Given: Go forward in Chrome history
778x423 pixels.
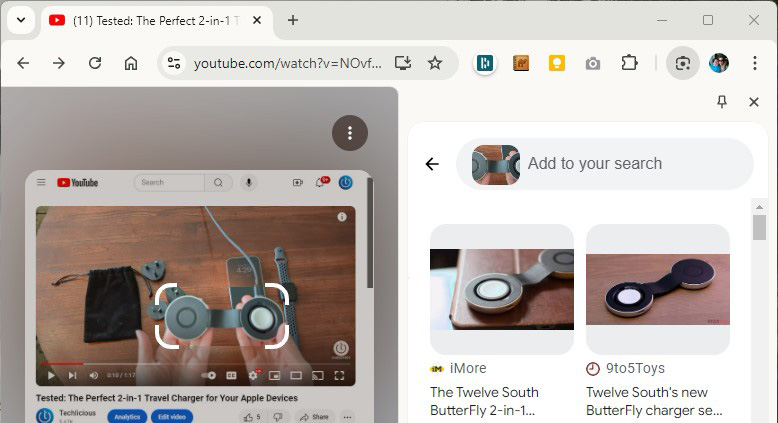Looking at the screenshot, I should (x=59, y=63).
